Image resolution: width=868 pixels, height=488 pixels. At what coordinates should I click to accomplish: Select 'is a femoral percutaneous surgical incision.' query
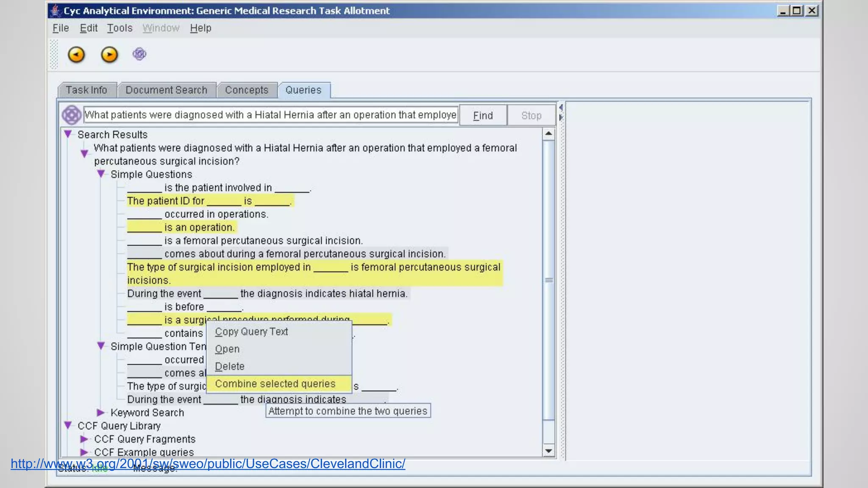(245, 241)
